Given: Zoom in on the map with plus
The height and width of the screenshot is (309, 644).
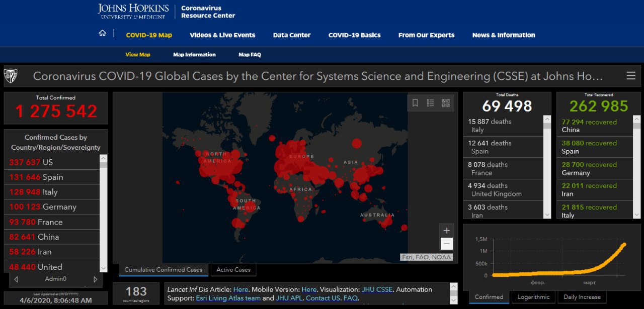Looking at the screenshot, I should pyautogui.click(x=446, y=231).
